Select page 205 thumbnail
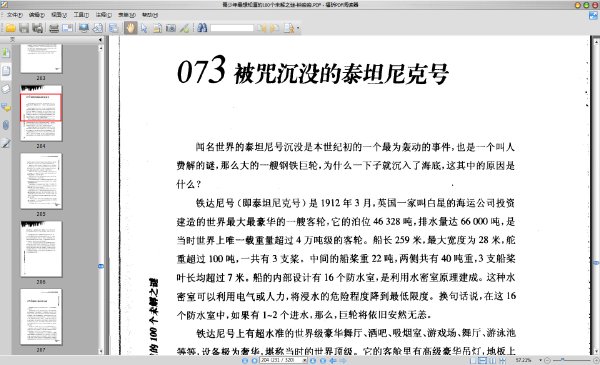 (x=41, y=181)
